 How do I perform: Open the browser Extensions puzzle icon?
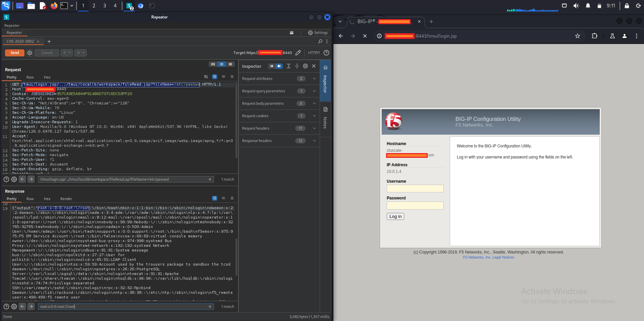(594, 36)
